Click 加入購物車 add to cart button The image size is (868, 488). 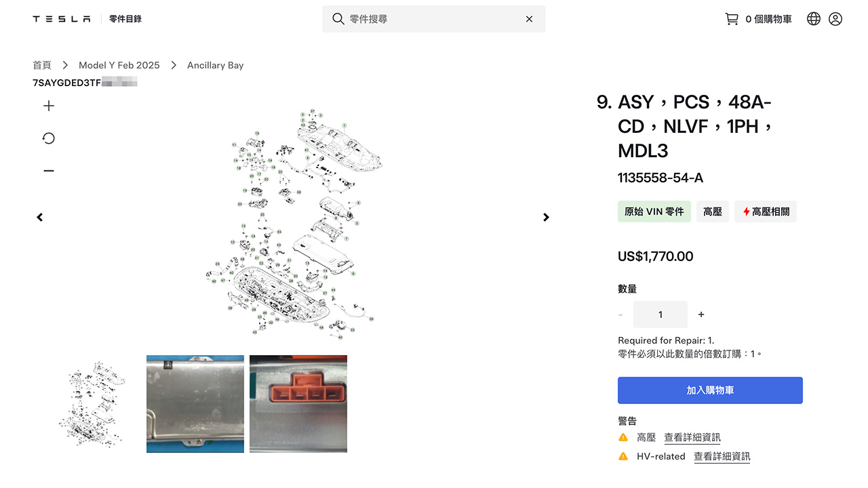tap(710, 390)
